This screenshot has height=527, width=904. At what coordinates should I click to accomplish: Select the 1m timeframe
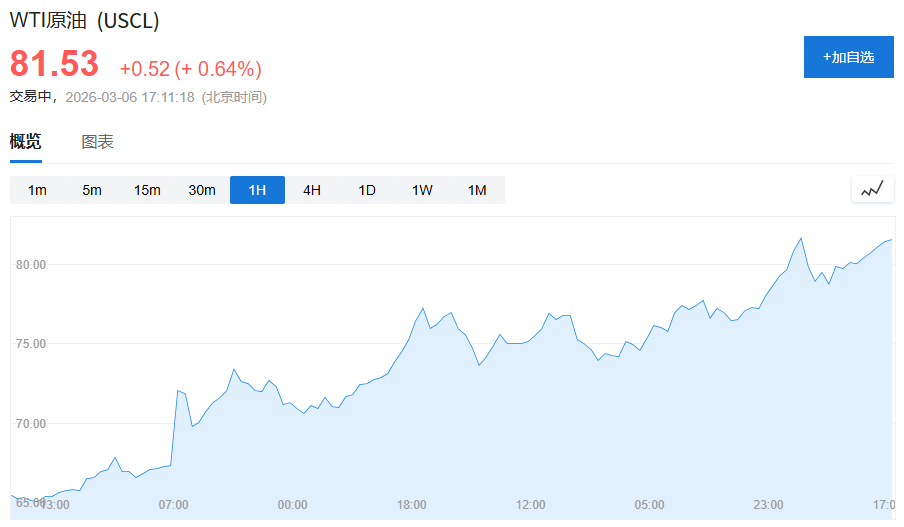coord(37,190)
